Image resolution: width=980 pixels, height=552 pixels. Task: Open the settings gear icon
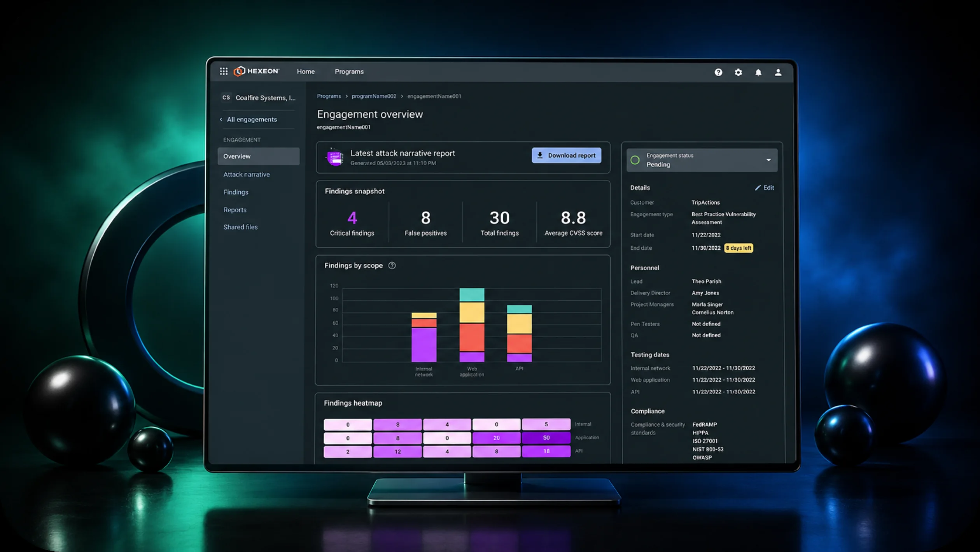tap(738, 72)
